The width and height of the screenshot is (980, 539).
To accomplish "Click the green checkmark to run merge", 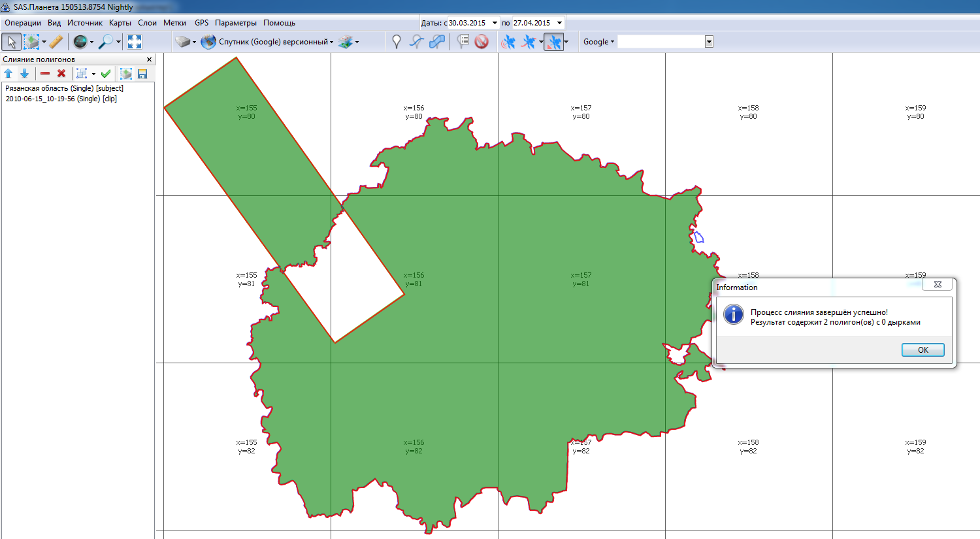I will (x=106, y=74).
